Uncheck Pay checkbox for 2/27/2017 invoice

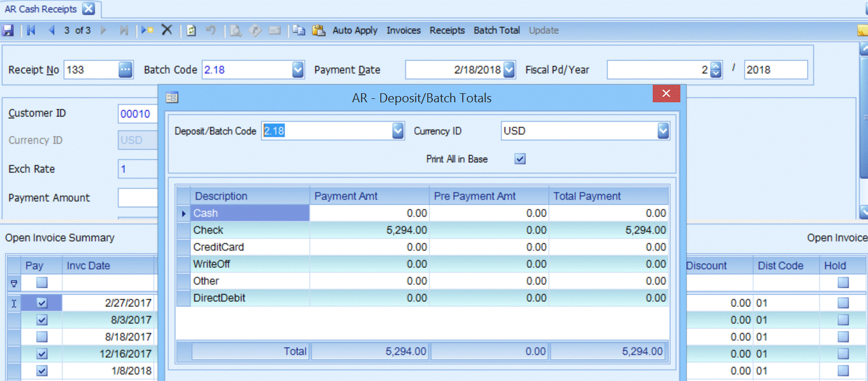pos(42,303)
